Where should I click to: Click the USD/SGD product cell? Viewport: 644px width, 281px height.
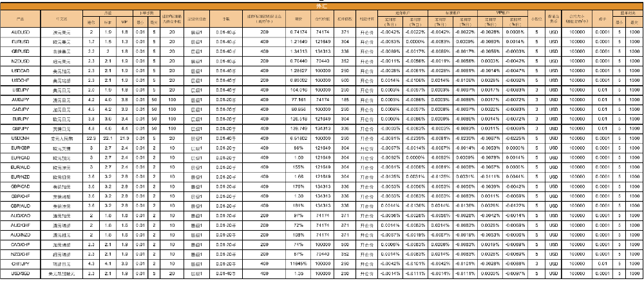20,274
